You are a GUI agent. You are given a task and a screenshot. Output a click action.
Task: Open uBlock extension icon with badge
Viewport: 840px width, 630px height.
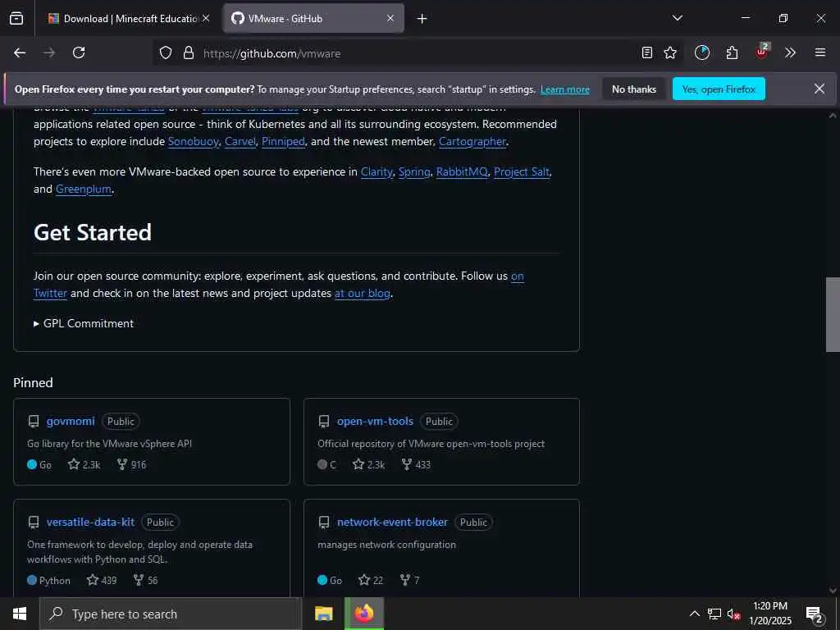point(762,52)
